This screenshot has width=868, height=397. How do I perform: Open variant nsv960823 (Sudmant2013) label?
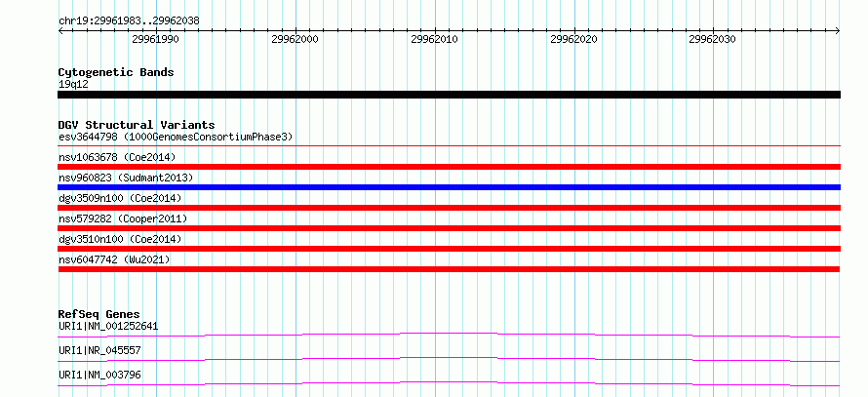(x=126, y=178)
